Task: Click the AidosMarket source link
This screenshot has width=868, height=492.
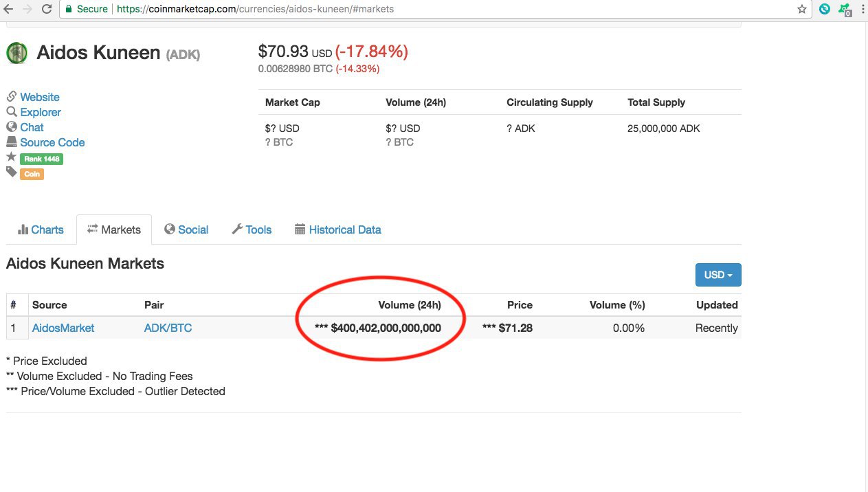Action: point(63,328)
